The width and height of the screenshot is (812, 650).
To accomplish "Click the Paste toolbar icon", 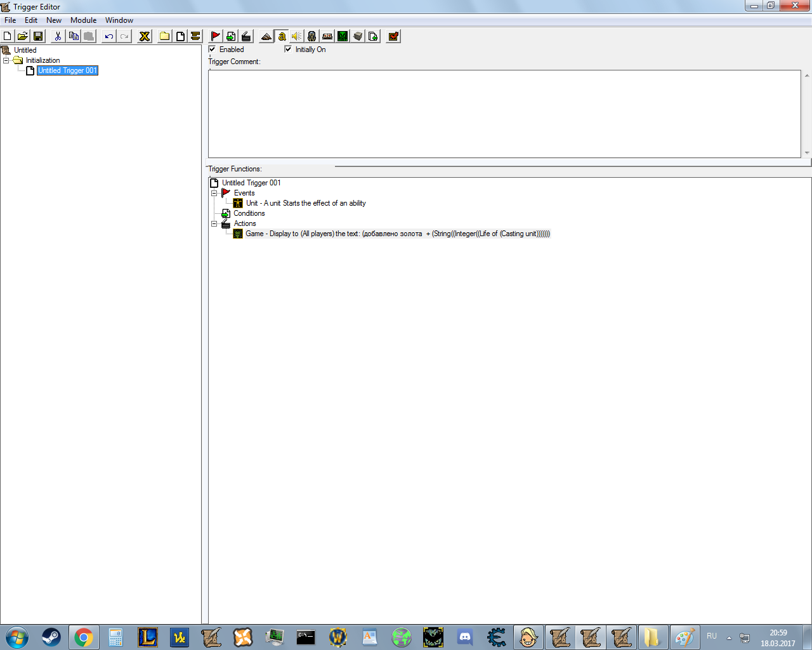I will [89, 36].
